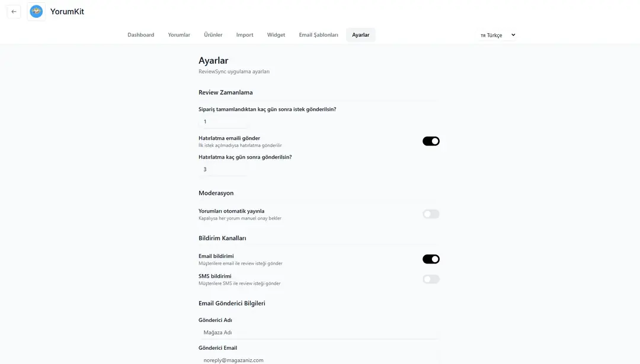Viewport: 640px width, 364px height.
Task: Enable Yorumları otomatik yayınla switch
Action: 431,214
